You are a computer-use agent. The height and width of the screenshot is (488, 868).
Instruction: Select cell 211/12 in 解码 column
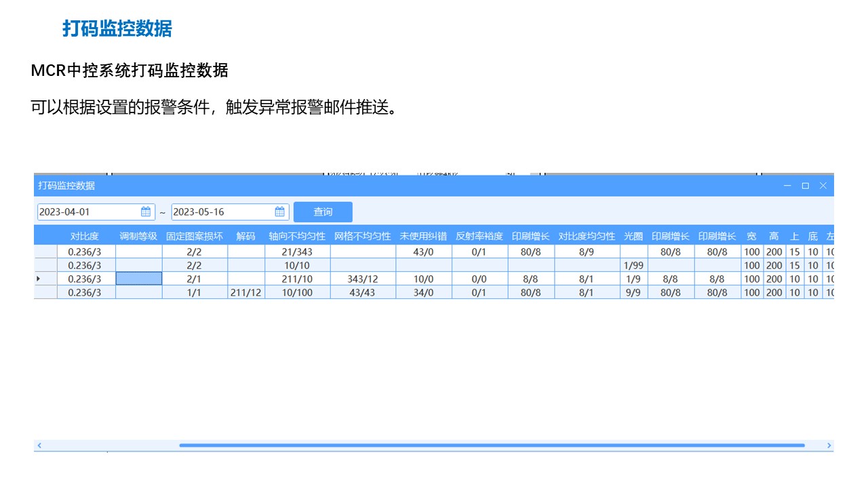pos(245,292)
